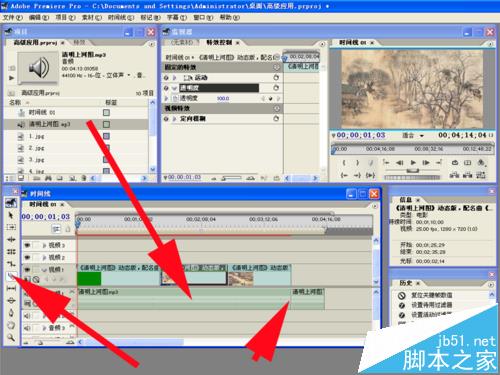Screen dimensions: 500x375
Task: Select the Slide tool in toolbox
Action: click(11, 300)
